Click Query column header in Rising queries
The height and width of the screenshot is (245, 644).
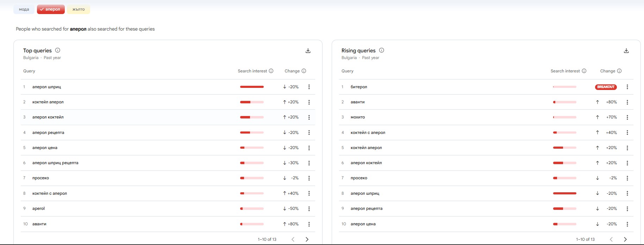pos(348,71)
